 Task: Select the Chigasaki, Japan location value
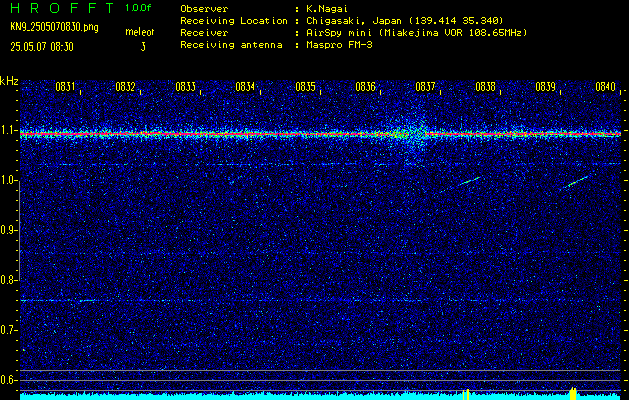pyautogui.click(x=404, y=20)
